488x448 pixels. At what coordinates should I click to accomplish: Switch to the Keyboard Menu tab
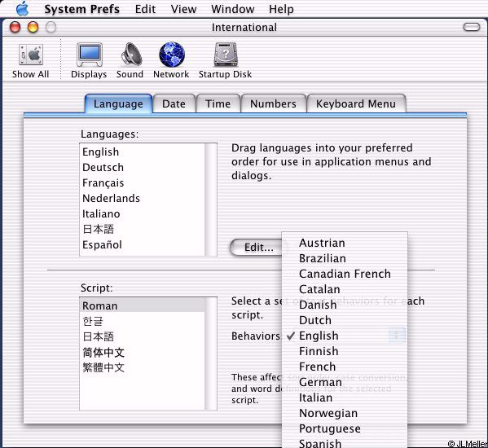356,103
